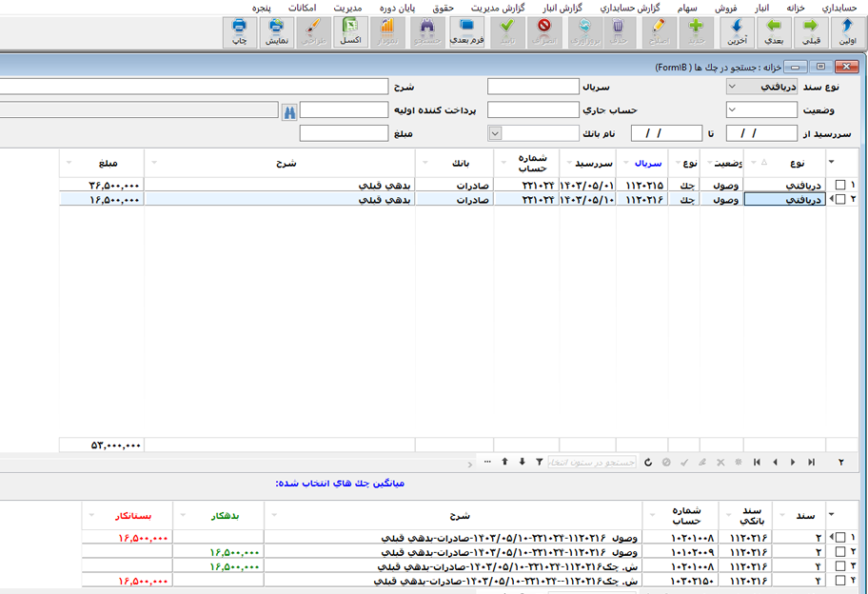Open the نوع سند dropdown
This screenshot has height=594, width=868.
pyautogui.click(x=733, y=87)
